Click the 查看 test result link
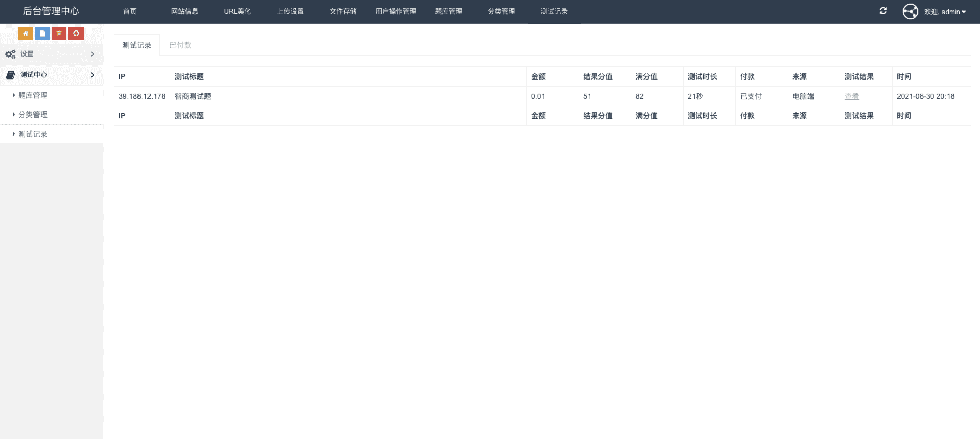The height and width of the screenshot is (439, 980). point(851,97)
